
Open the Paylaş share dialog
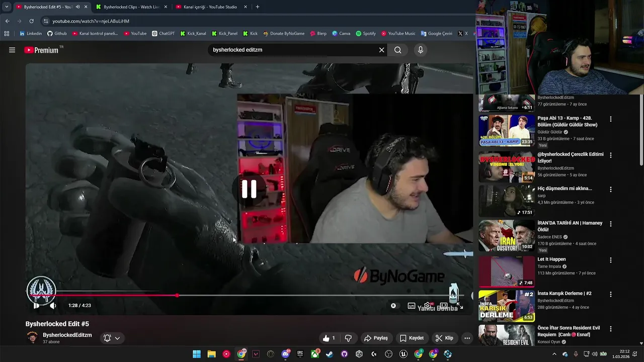pyautogui.click(x=376, y=338)
